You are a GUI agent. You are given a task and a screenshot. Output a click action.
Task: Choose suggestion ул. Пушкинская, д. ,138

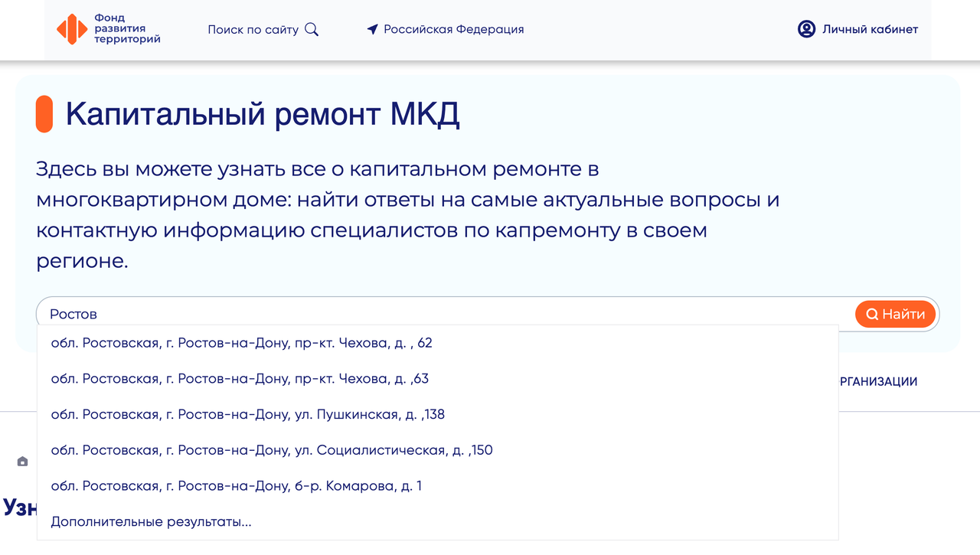438,414
